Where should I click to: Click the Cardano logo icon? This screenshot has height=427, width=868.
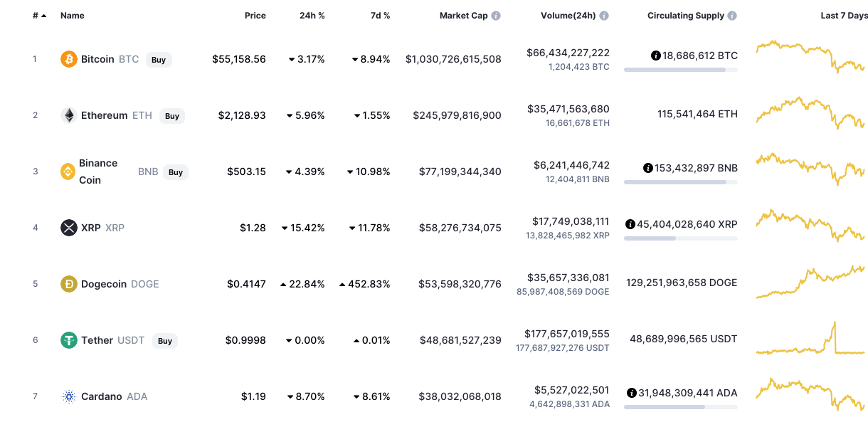(68, 396)
